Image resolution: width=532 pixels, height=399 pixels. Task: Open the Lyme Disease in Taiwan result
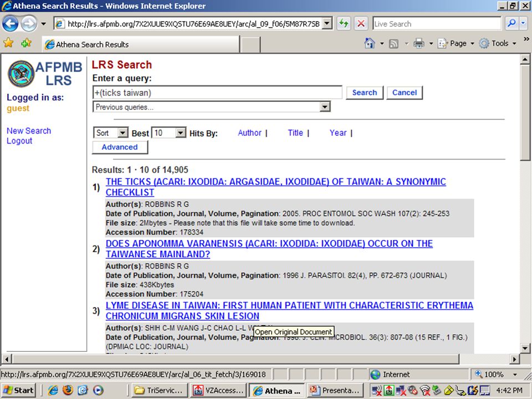[x=289, y=310]
